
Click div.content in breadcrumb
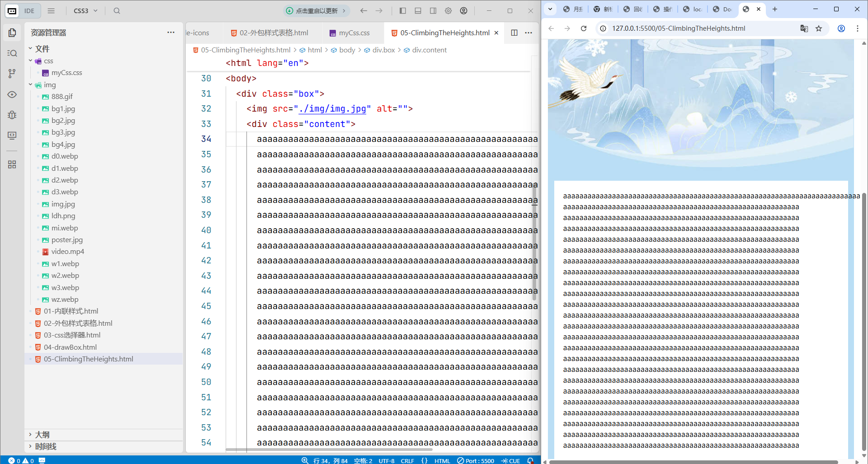coord(429,50)
